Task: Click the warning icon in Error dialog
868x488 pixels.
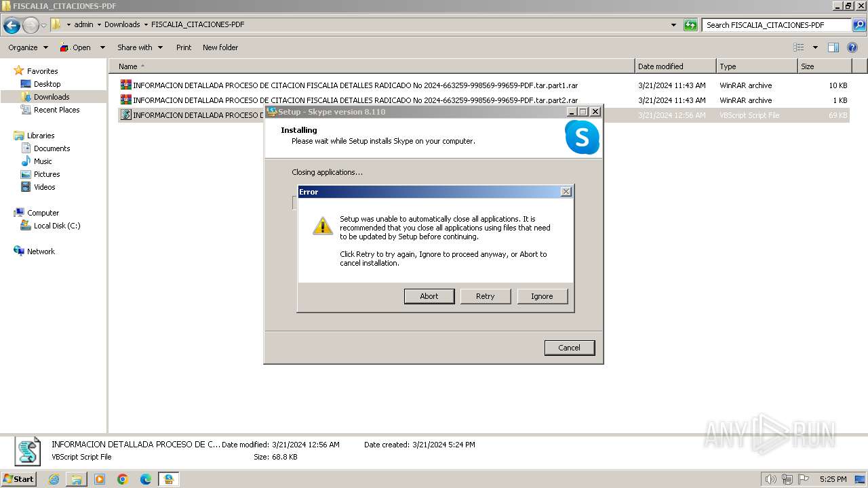Action: [x=323, y=226]
